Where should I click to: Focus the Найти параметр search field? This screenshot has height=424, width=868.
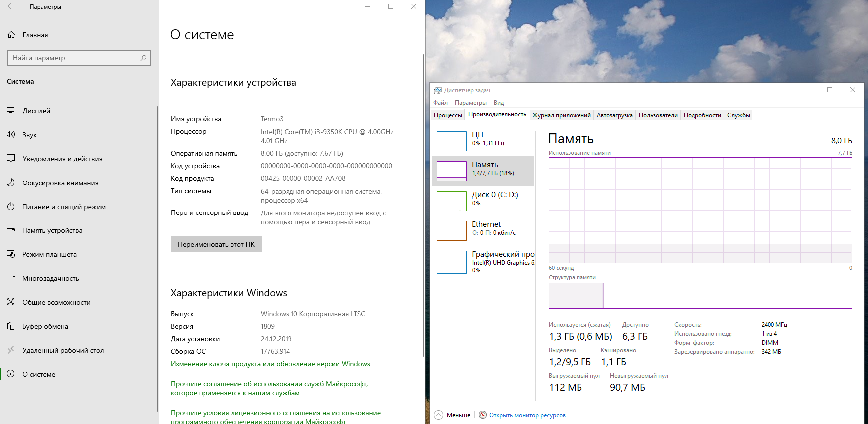click(x=79, y=58)
